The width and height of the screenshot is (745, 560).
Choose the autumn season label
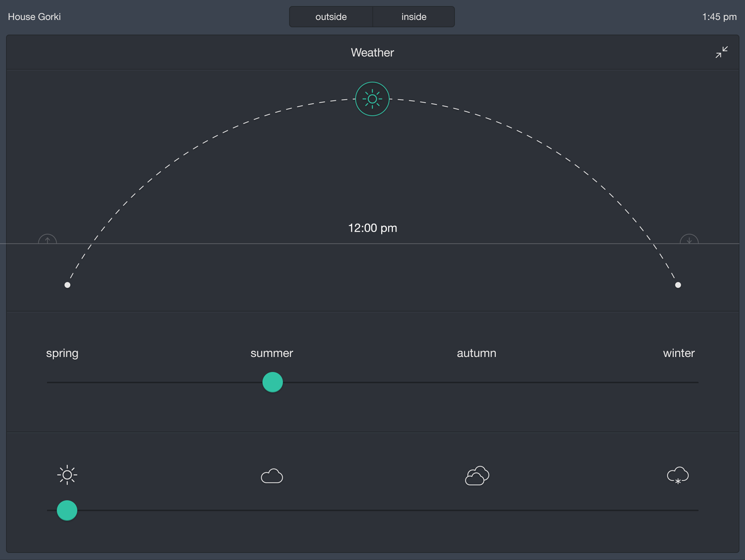(476, 353)
